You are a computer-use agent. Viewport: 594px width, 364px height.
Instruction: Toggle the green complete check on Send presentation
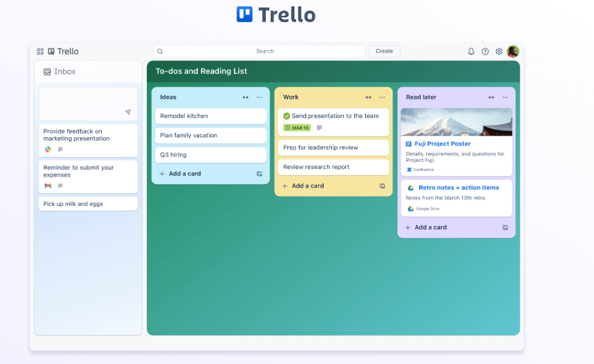coord(286,116)
